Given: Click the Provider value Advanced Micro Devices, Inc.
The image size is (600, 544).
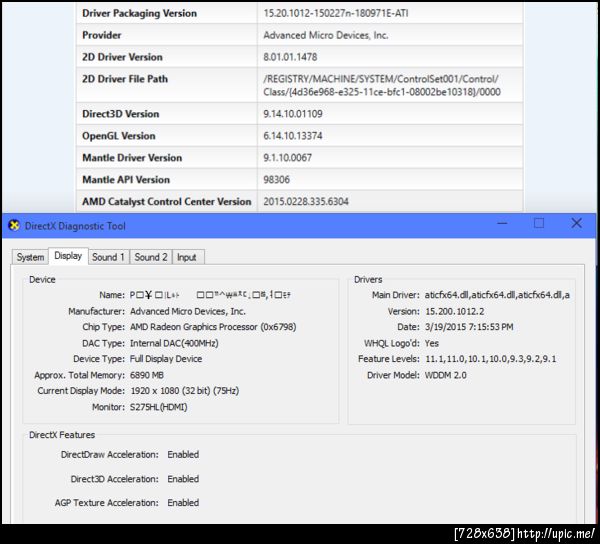Looking at the screenshot, I should [326, 35].
